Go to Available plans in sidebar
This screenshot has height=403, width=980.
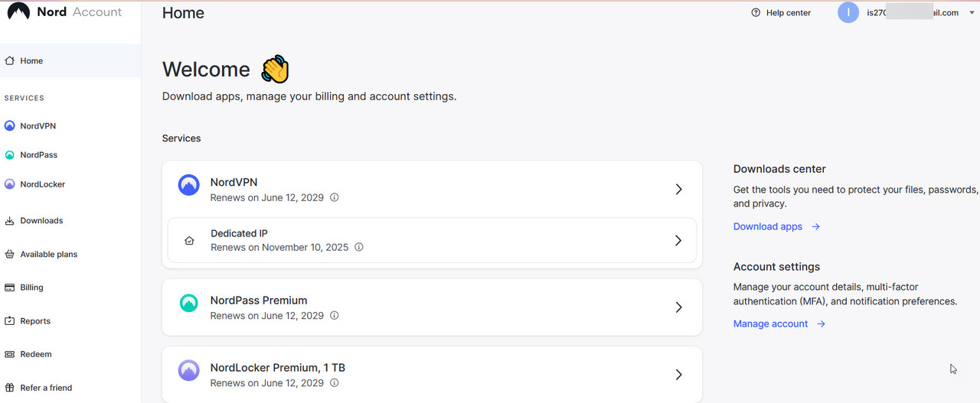(48, 254)
